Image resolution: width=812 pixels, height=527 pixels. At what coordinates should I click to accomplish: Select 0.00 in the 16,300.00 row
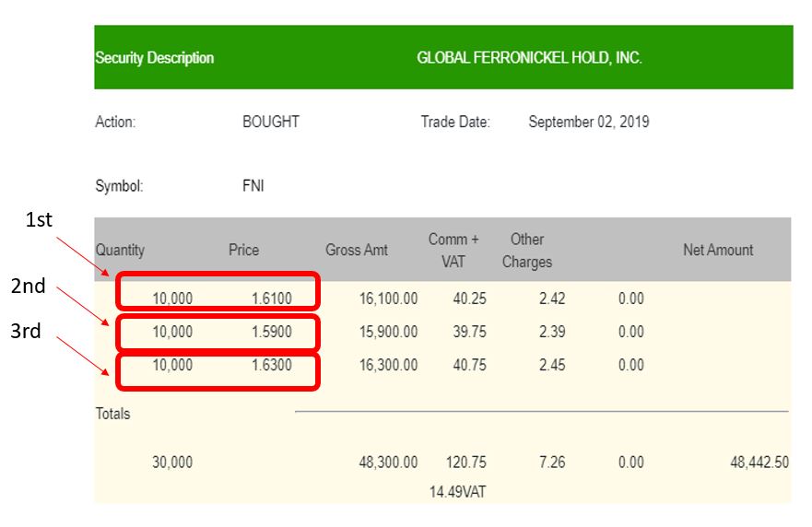tap(631, 365)
